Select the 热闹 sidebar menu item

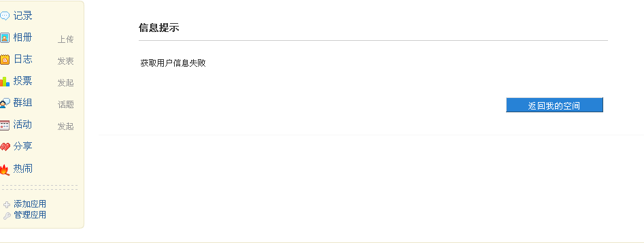click(23, 169)
